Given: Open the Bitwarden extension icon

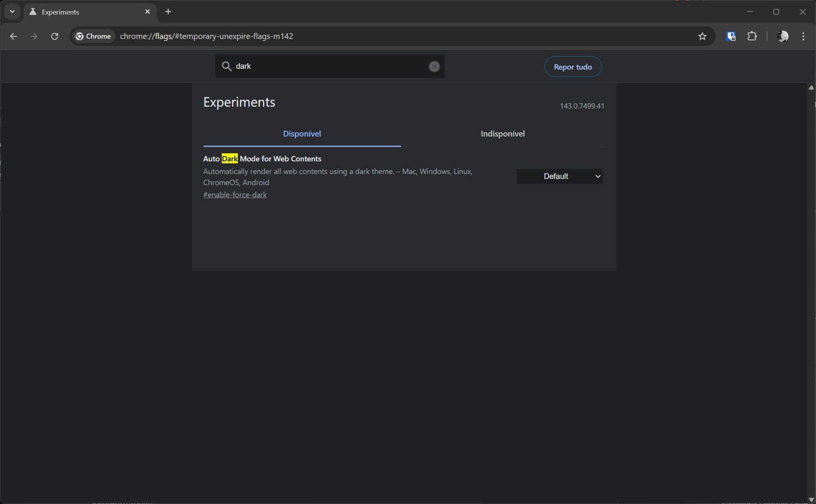Looking at the screenshot, I should pos(731,36).
